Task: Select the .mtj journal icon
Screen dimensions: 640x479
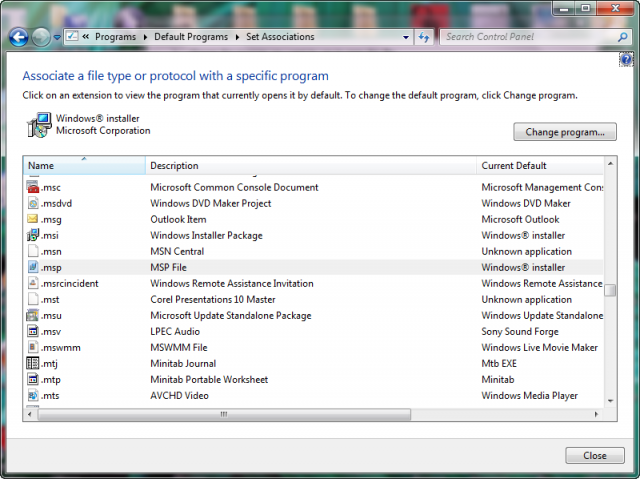Action: (33, 363)
